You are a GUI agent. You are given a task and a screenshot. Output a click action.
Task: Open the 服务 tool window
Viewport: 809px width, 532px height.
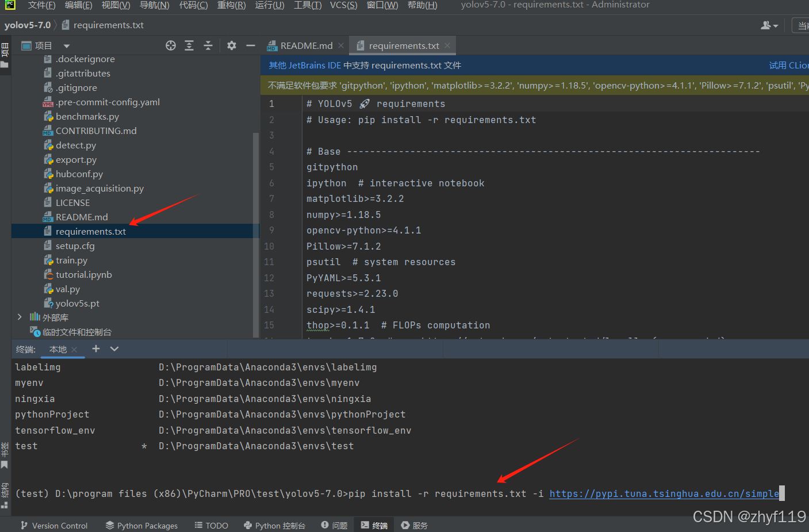click(x=415, y=525)
